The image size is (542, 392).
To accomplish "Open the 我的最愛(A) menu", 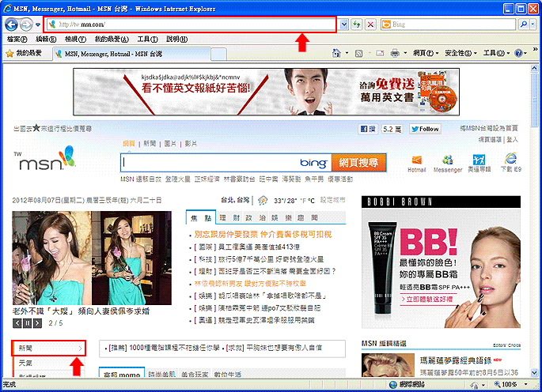I will pos(112,40).
